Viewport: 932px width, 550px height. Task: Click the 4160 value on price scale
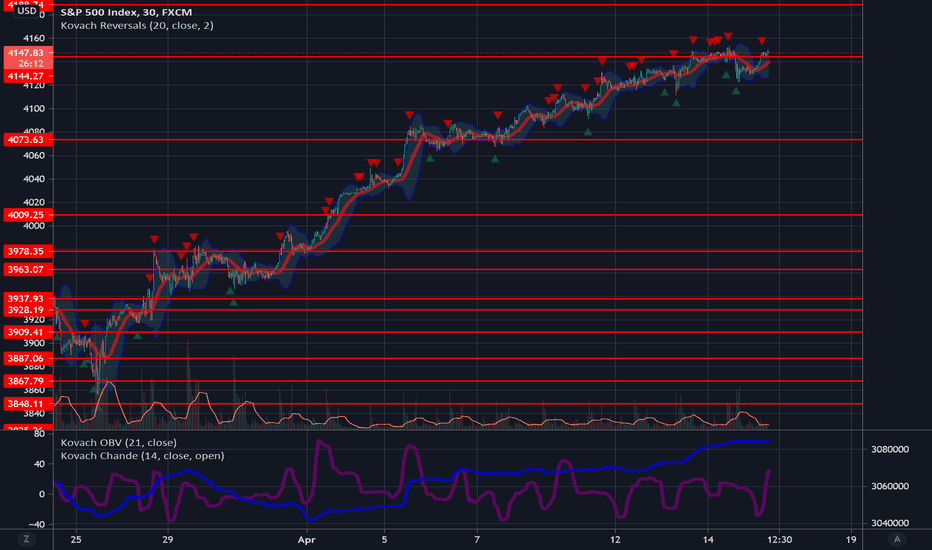(x=33, y=39)
